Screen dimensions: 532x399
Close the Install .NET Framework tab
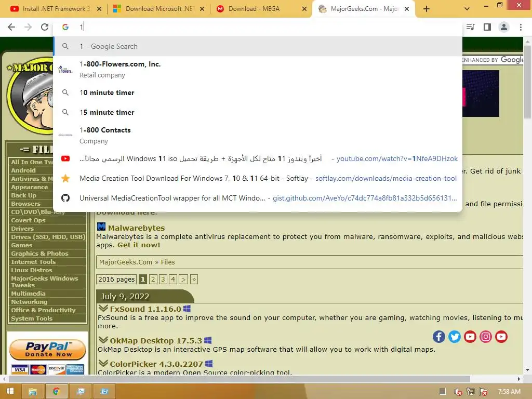coord(99,9)
